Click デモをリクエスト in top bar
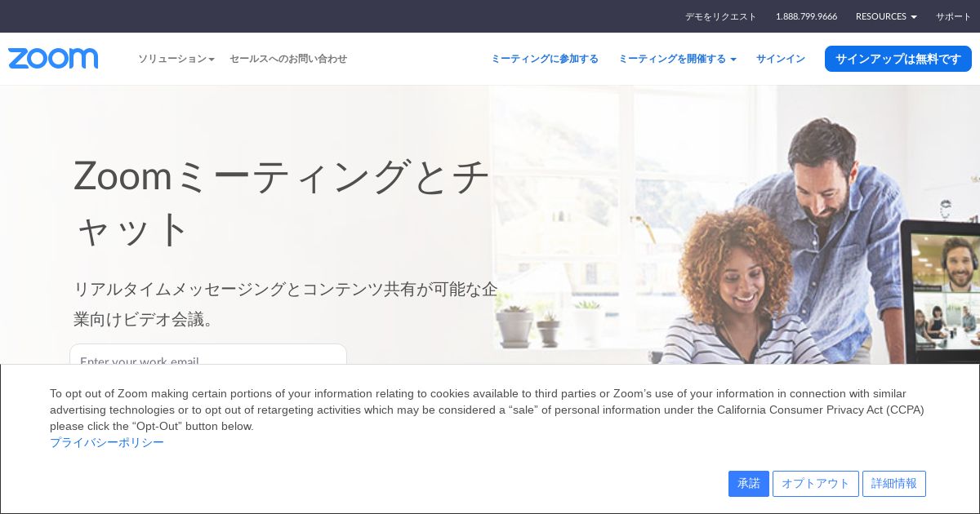Screen dimensions: 980x514 [720, 16]
